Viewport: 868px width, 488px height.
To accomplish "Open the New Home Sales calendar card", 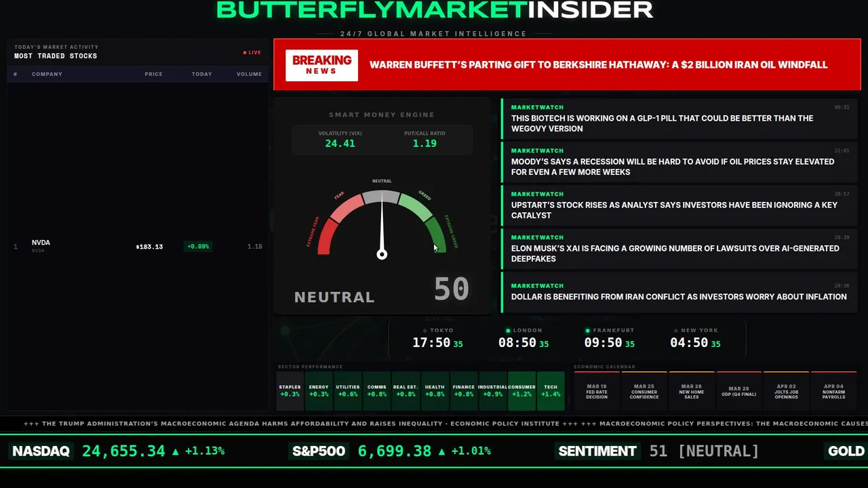I will pos(692,391).
